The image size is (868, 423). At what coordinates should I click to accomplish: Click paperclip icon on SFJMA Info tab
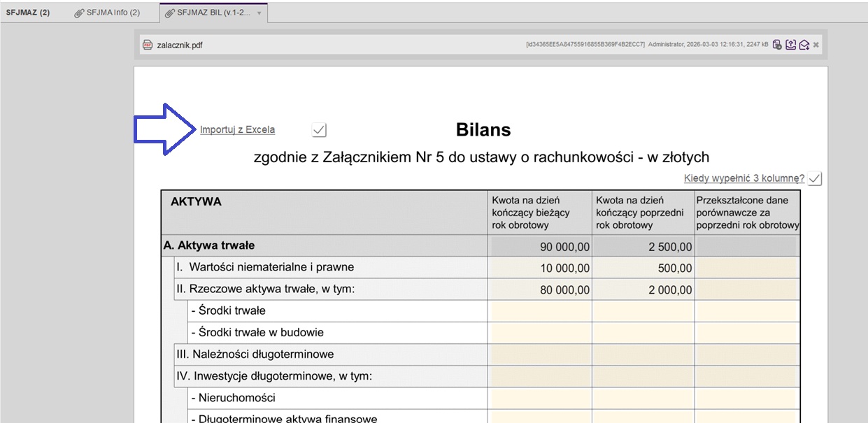tap(80, 13)
